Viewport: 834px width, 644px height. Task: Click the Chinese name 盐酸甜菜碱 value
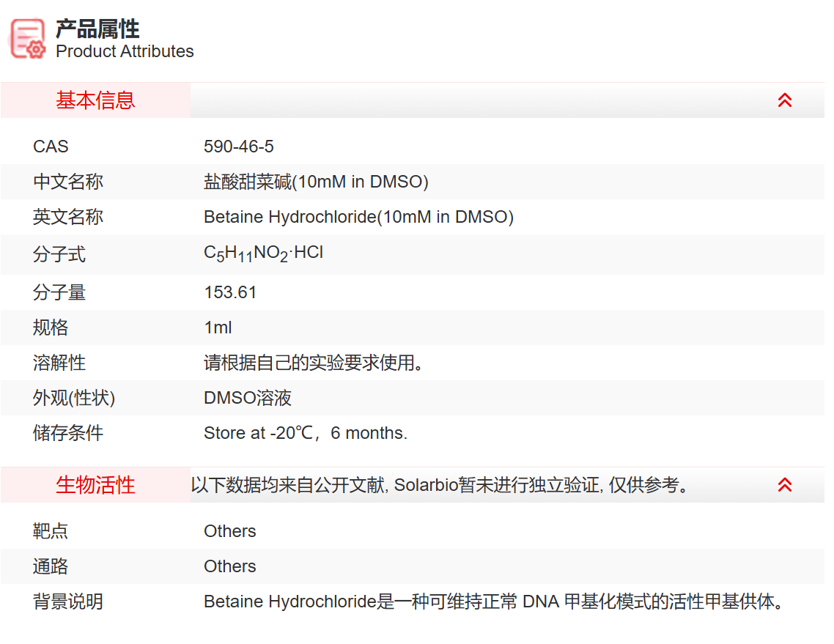click(315, 182)
